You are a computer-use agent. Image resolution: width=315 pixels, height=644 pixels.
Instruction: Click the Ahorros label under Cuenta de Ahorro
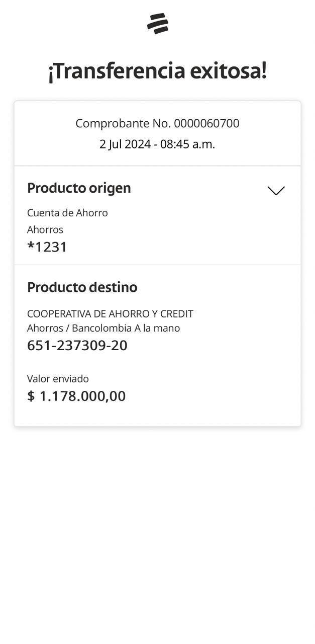45,230
